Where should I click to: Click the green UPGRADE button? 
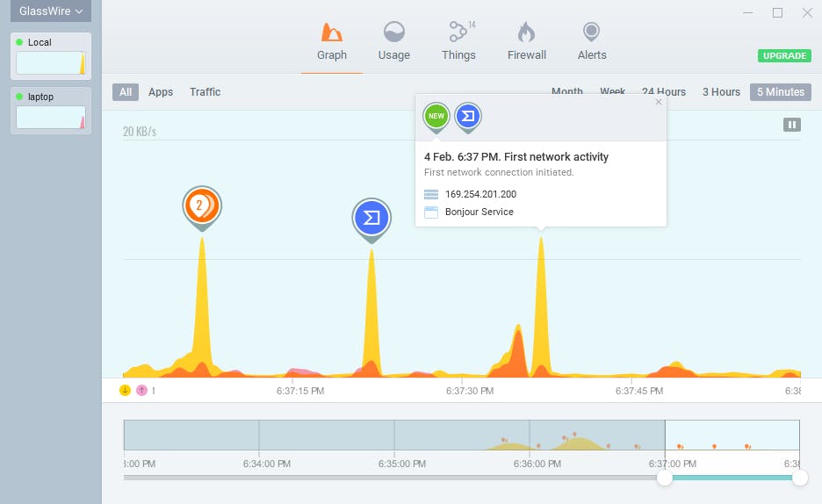coord(784,55)
